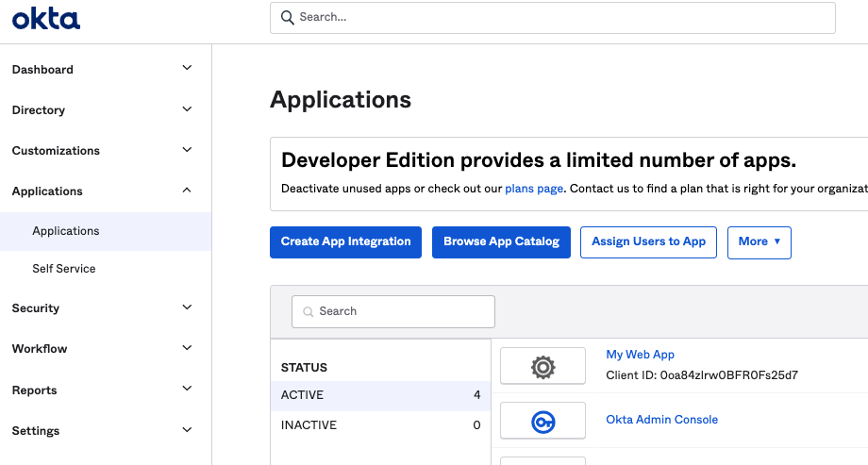868x465 pixels.
Task: Click Browse App Catalog button
Action: [x=501, y=241]
